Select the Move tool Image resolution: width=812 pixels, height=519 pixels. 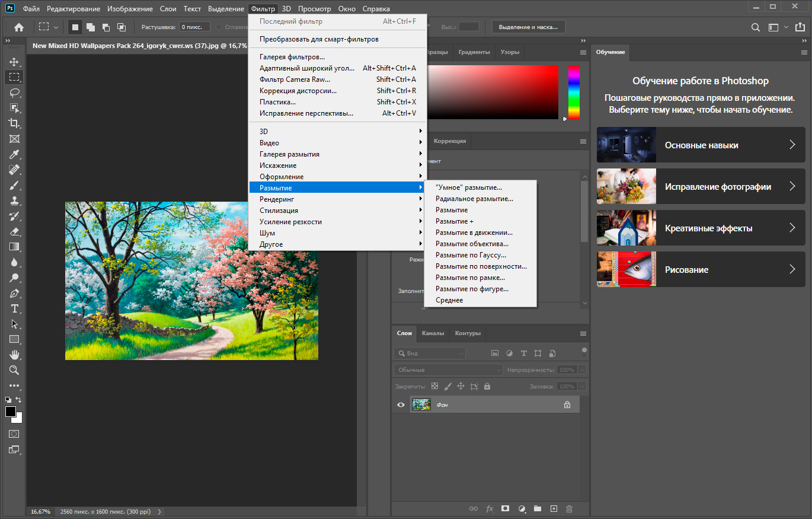[14, 62]
